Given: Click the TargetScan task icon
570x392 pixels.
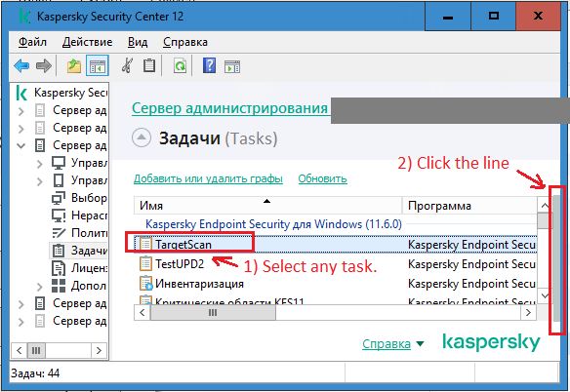Looking at the screenshot, I should (145, 244).
